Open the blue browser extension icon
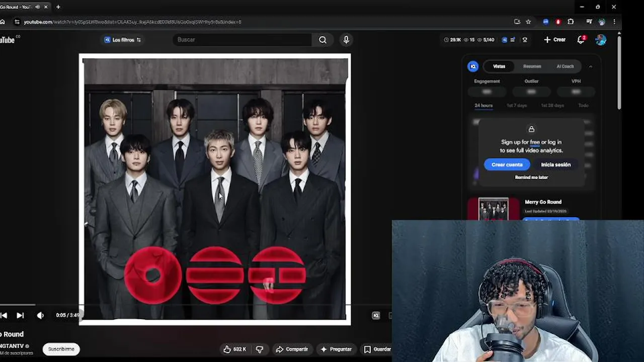The height and width of the screenshot is (362, 644). click(546, 22)
